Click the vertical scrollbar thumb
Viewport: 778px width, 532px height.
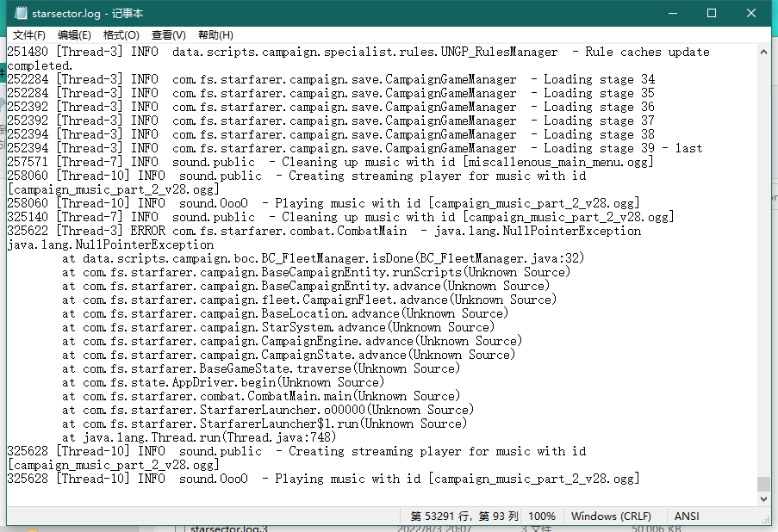763,484
